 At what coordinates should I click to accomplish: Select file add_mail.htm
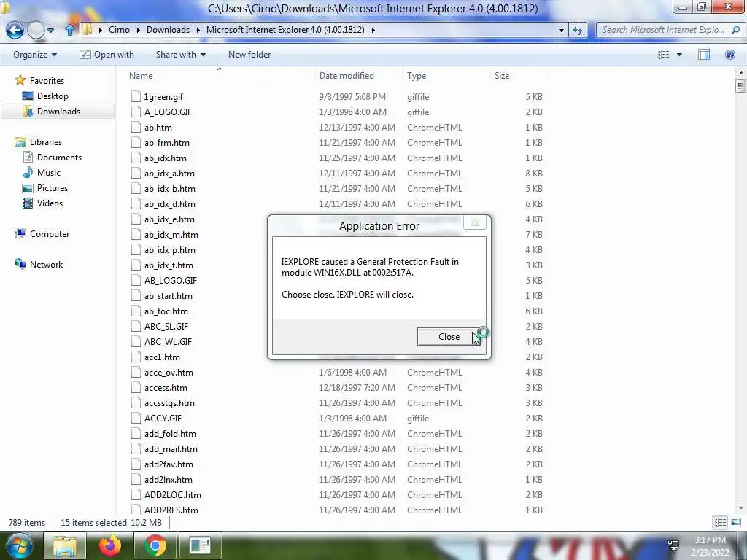pyautogui.click(x=171, y=449)
